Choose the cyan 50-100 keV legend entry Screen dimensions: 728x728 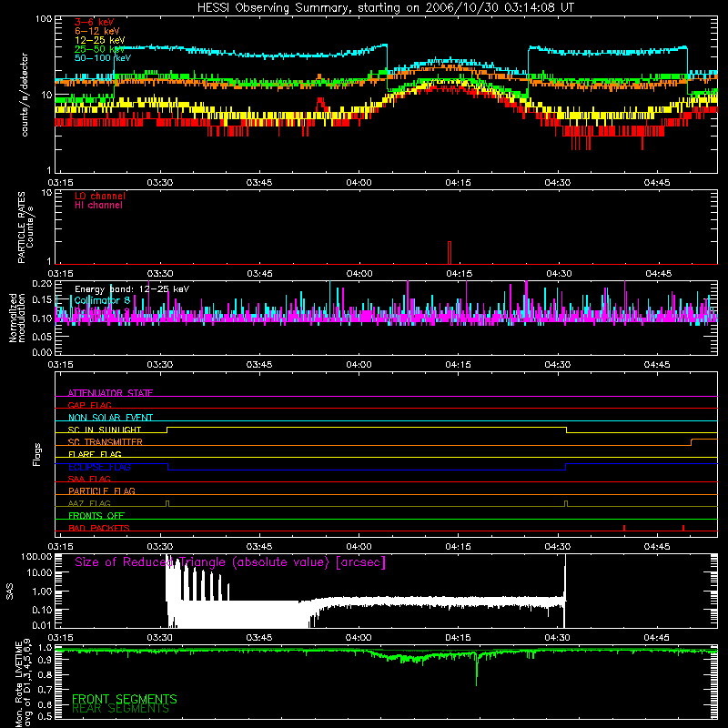103,58
